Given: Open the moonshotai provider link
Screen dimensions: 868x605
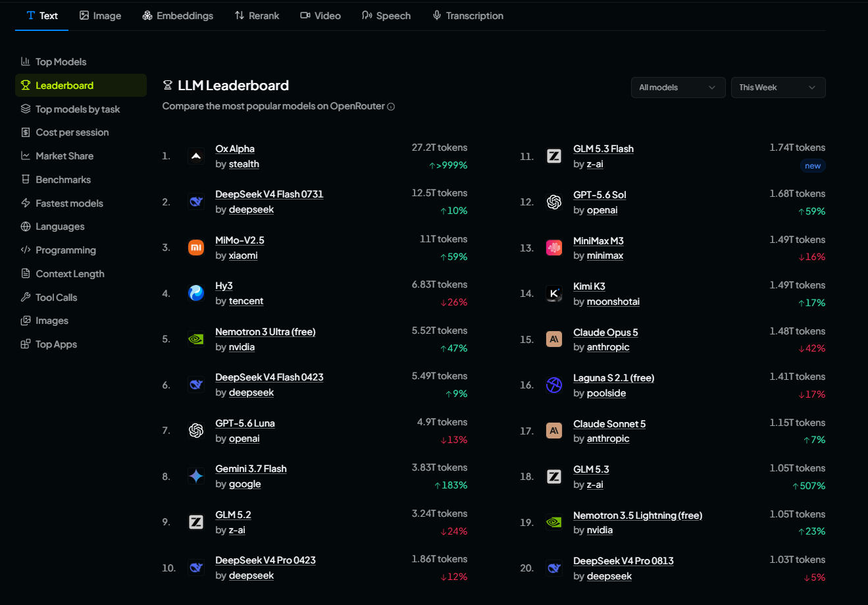Looking at the screenshot, I should coord(613,302).
